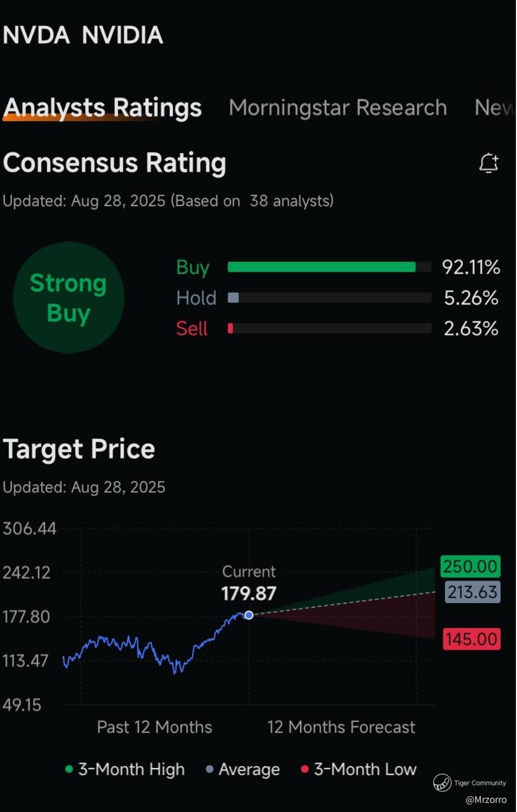517x812 pixels.
Task: Switch to Morningstar Research tab
Action: point(337,108)
